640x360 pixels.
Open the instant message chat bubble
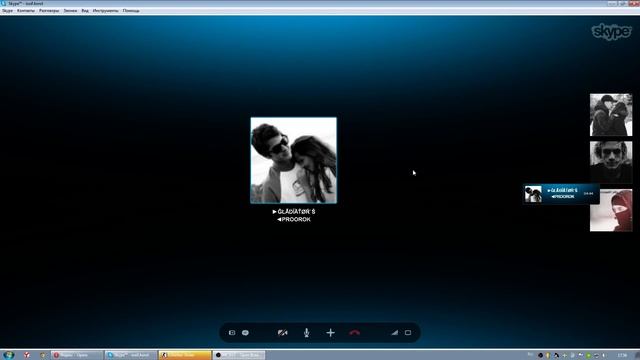[245, 333]
